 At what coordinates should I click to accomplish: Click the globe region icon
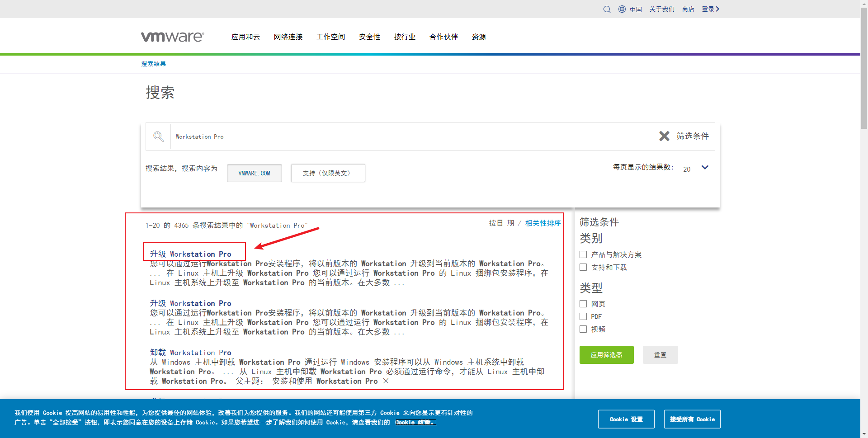(x=622, y=9)
